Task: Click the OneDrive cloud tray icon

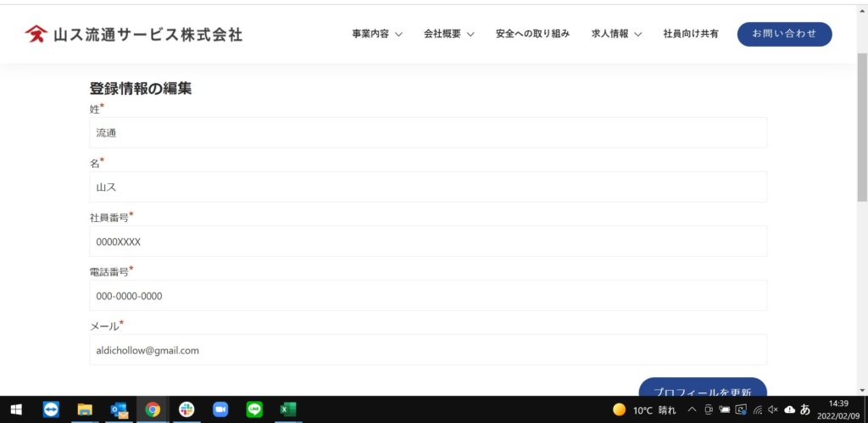Action: (790, 409)
